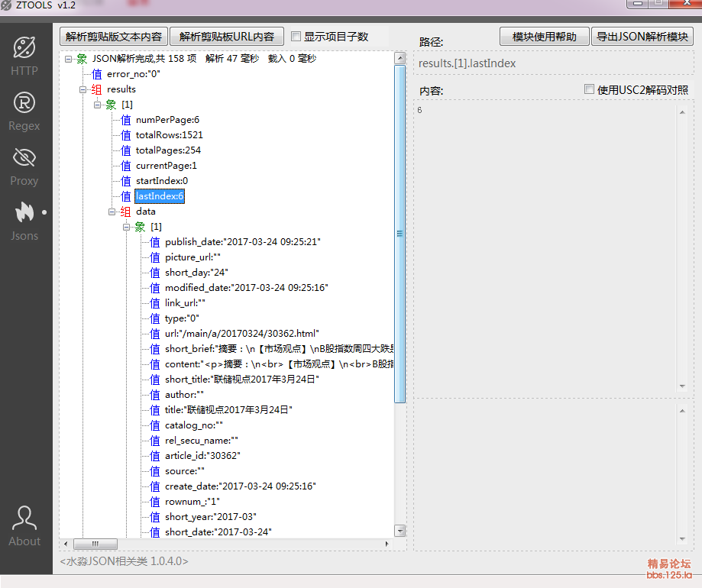Collapse the results array node
Image resolution: width=702 pixels, height=588 pixels.
(82, 89)
